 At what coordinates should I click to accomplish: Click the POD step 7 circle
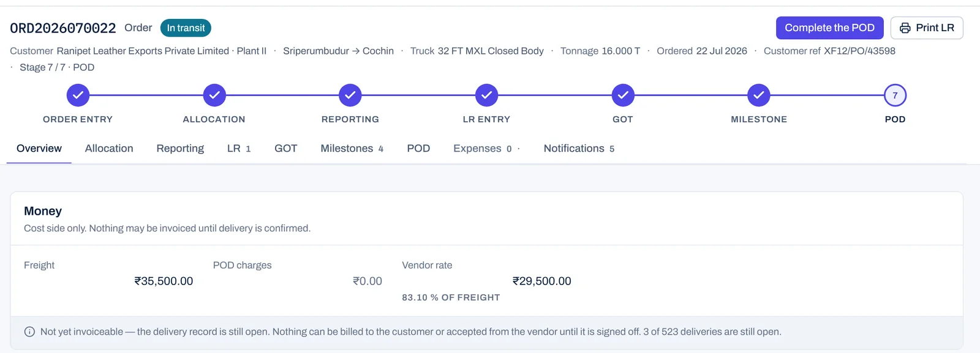pos(895,95)
